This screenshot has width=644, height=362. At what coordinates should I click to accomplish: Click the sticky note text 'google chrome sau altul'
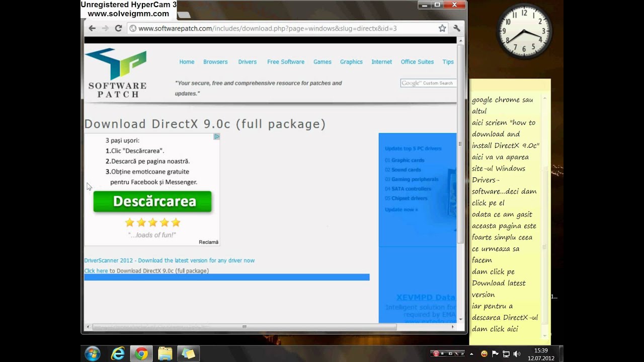pyautogui.click(x=502, y=105)
